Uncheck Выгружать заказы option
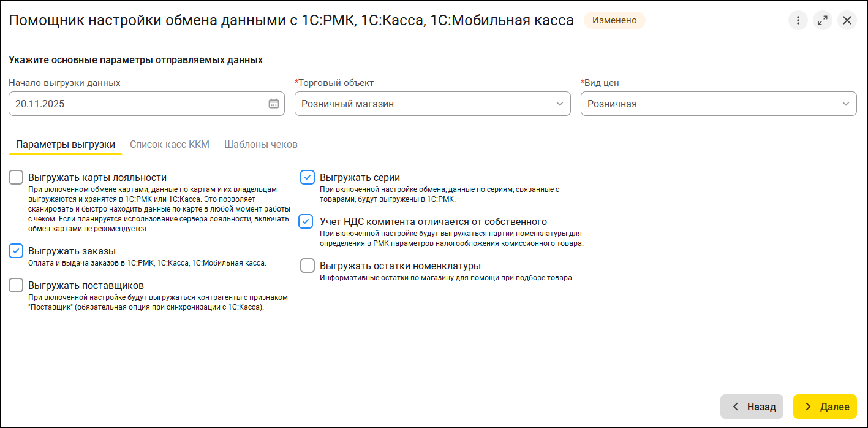Viewport: 868px width, 428px height. (x=16, y=251)
